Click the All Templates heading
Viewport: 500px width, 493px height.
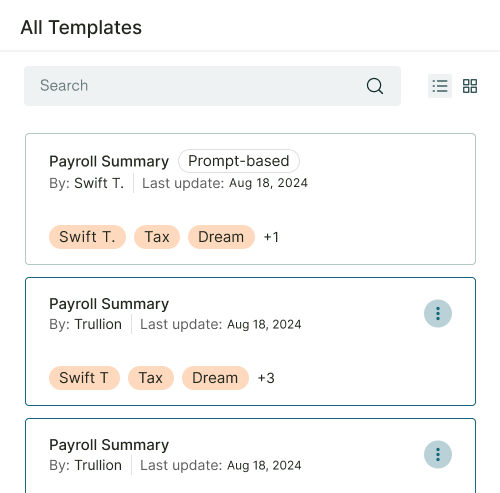click(81, 27)
